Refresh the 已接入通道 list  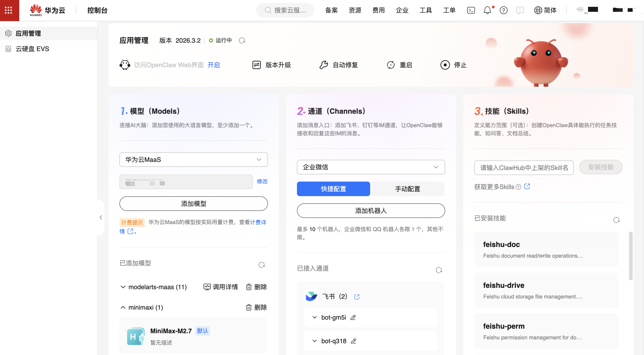pyautogui.click(x=439, y=270)
